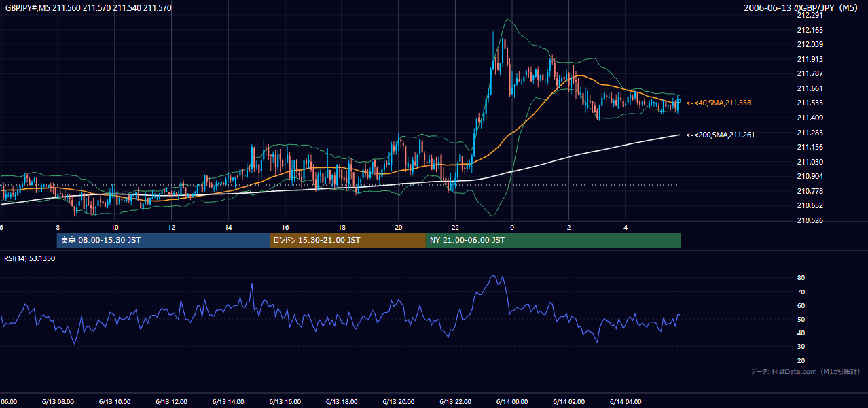
Task: Click price axis value 211.535
Action: point(809,103)
